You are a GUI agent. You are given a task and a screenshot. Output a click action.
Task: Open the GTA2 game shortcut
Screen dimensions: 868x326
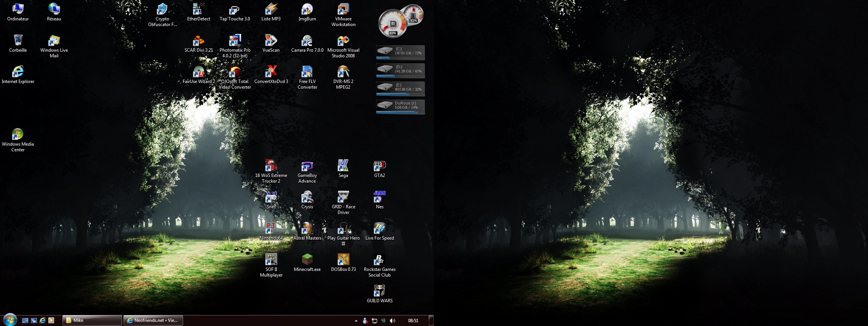tap(379, 166)
